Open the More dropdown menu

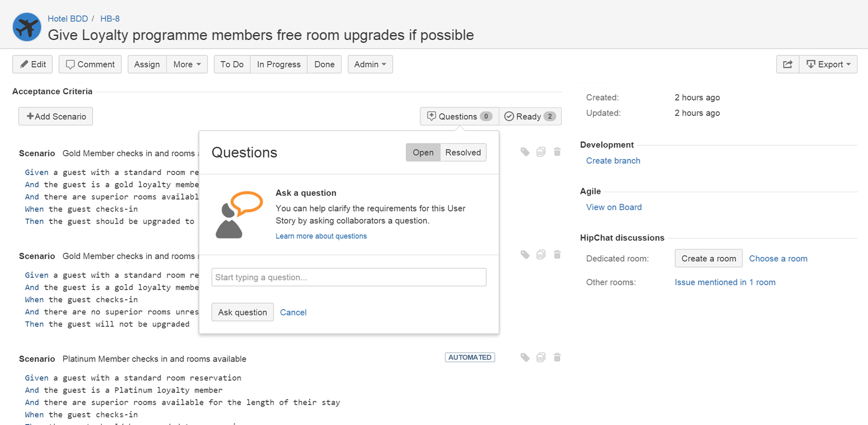187,64
